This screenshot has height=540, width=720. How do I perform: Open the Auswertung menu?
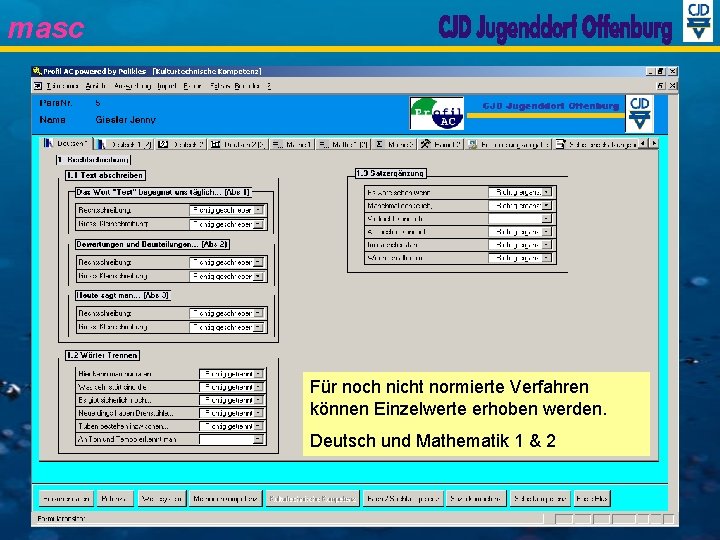132,86
